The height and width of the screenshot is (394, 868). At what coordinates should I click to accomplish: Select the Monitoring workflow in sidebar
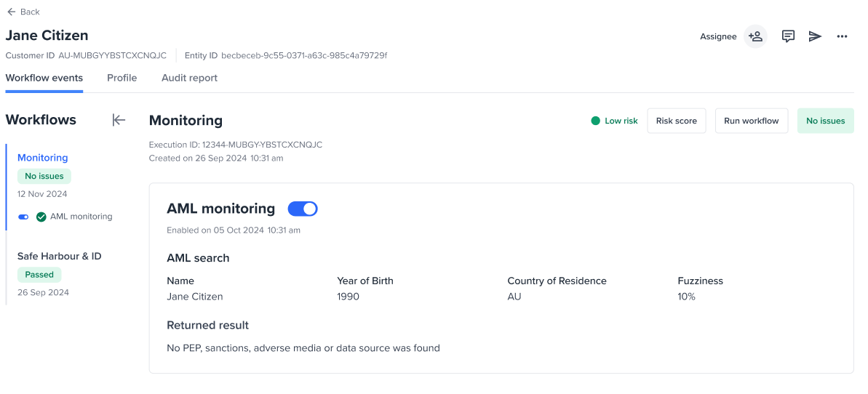point(42,158)
